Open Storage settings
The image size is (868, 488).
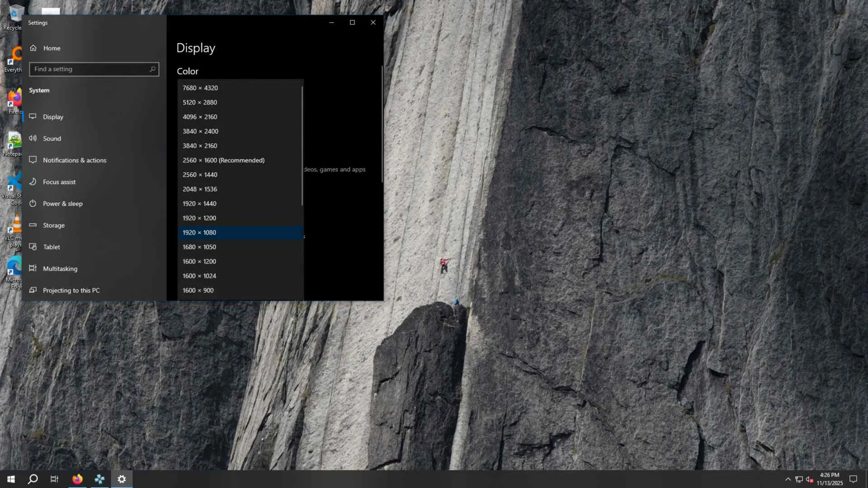[x=53, y=225]
